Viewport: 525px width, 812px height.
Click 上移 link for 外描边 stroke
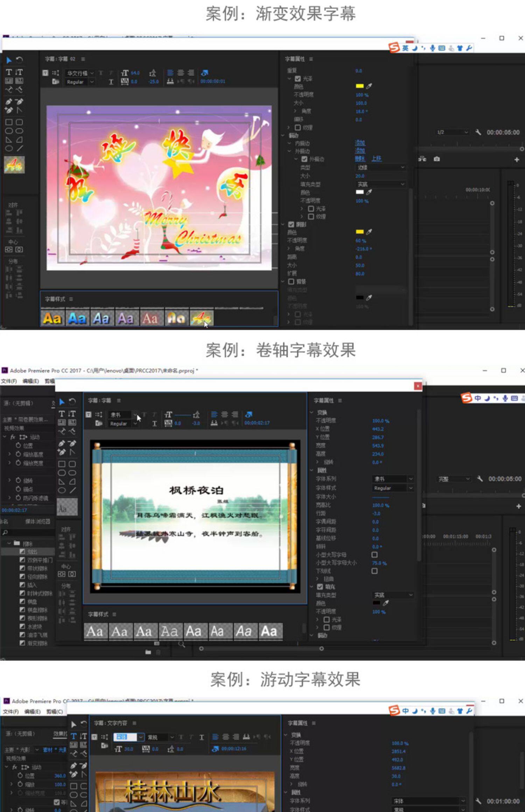(x=377, y=159)
